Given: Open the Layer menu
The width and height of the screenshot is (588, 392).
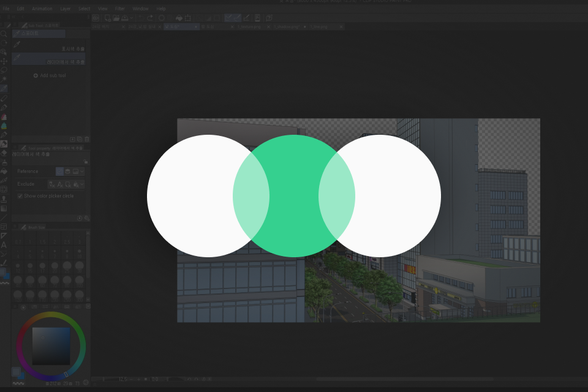Looking at the screenshot, I should click(x=66, y=9).
